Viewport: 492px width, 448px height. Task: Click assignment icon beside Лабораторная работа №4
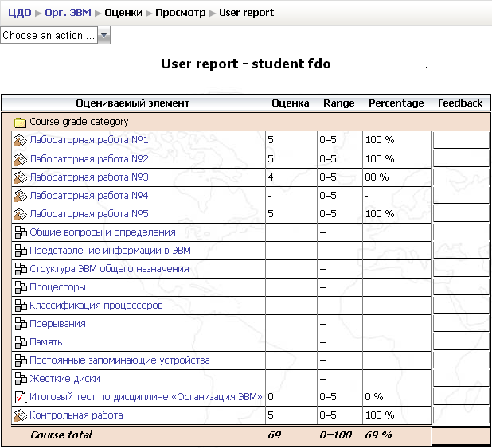[x=21, y=196]
